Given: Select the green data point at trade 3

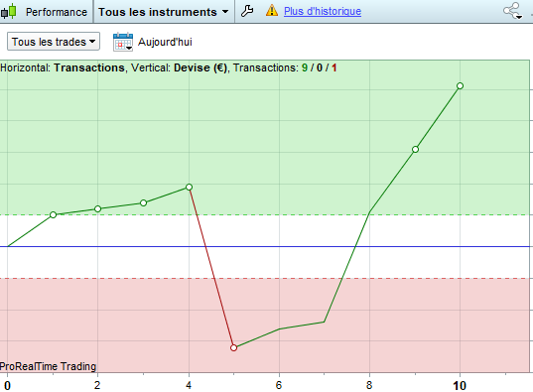Looking at the screenshot, I should pyautogui.click(x=144, y=203).
